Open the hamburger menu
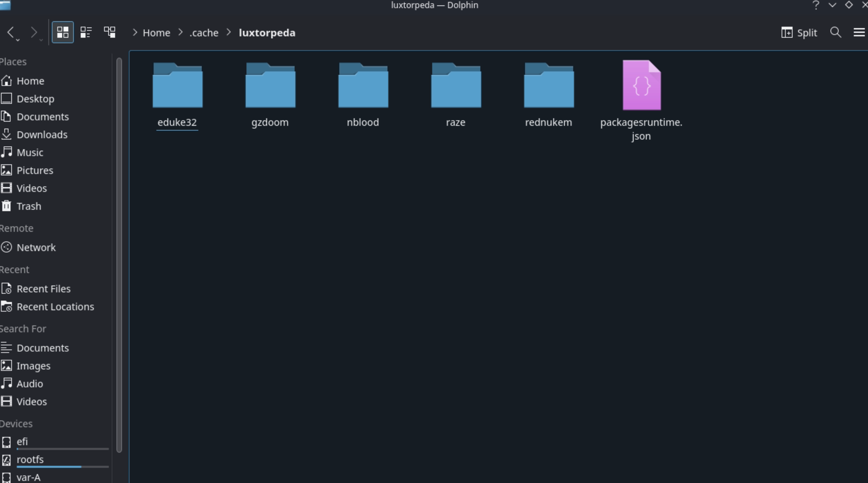Image resolution: width=868 pixels, height=483 pixels. tap(860, 32)
